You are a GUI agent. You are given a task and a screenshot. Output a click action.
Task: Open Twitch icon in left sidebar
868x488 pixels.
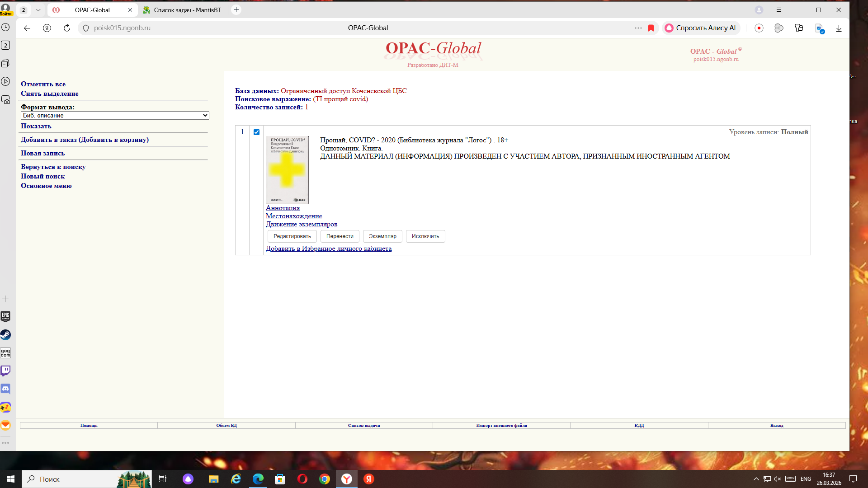pyautogui.click(x=5, y=371)
